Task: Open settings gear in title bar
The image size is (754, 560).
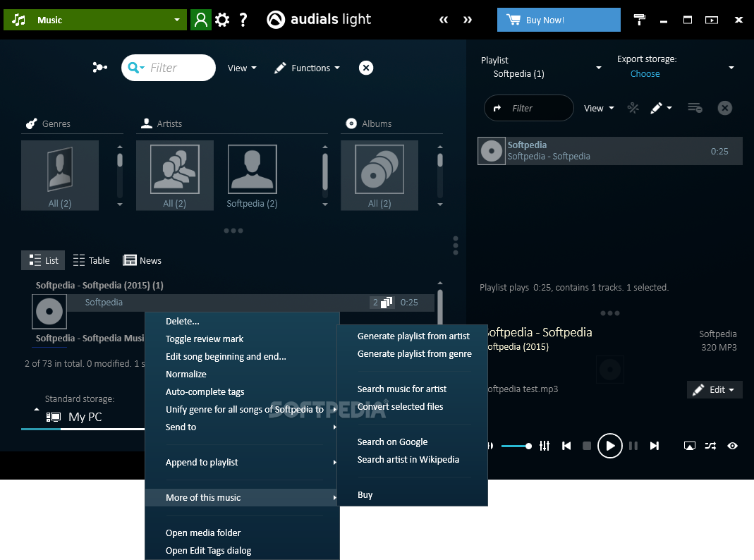Action: click(x=221, y=20)
